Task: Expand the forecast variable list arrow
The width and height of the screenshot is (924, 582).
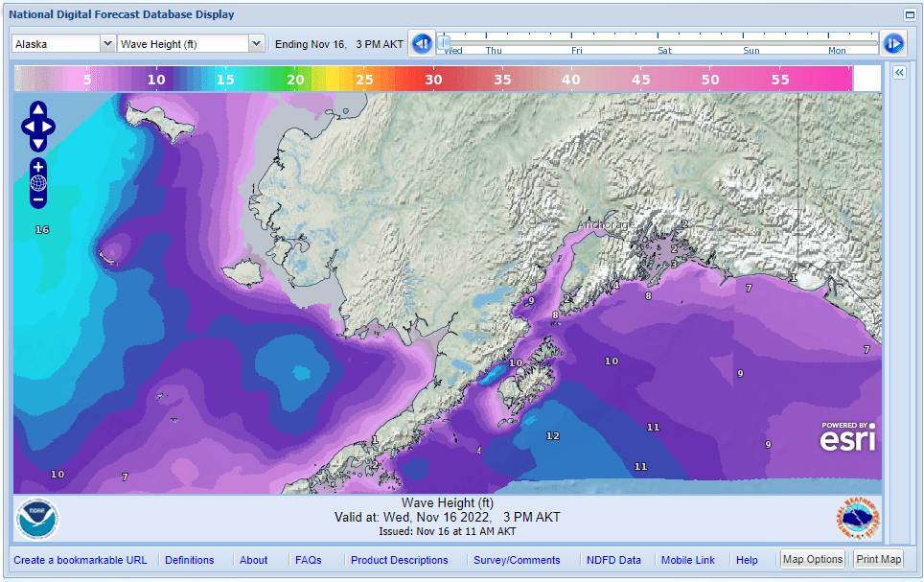Action: (x=255, y=43)
